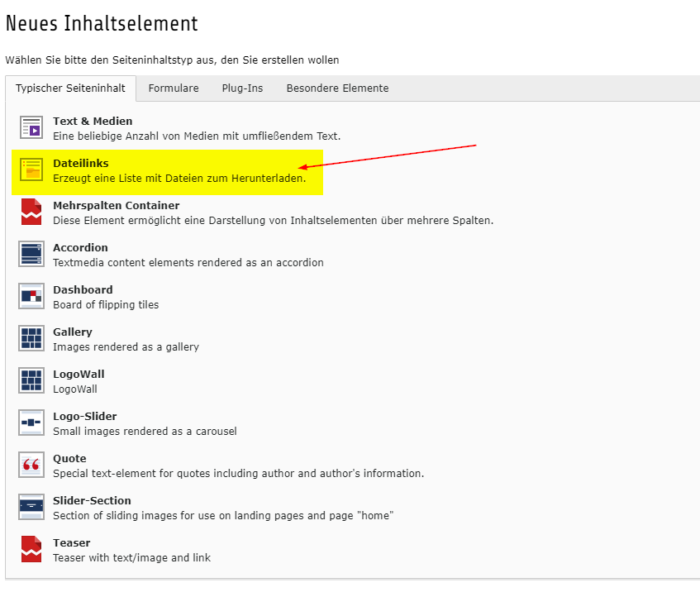
Task: Select the Text & Medien title
Action: tap(93, 122)
